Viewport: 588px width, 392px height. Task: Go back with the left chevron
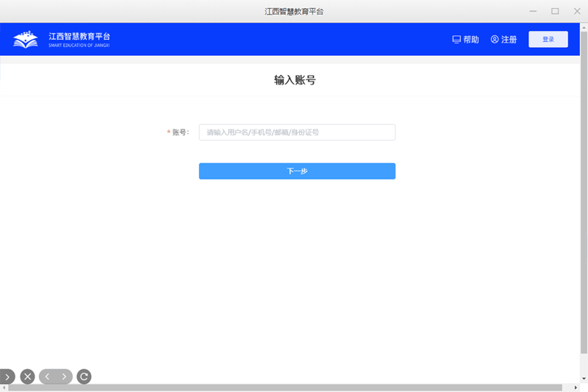click(47, 377)
